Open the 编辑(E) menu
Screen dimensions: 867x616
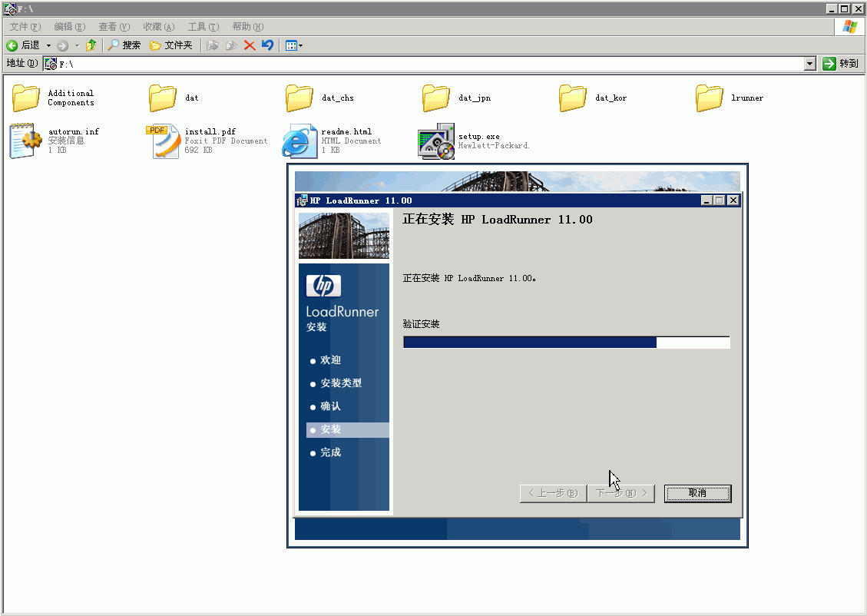coord(70,27)
